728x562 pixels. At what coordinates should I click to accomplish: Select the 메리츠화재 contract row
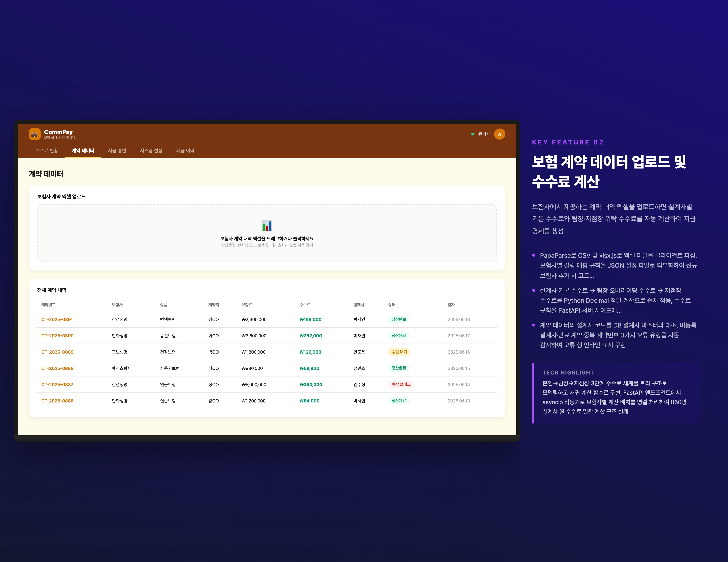click(x=233, y=368)
